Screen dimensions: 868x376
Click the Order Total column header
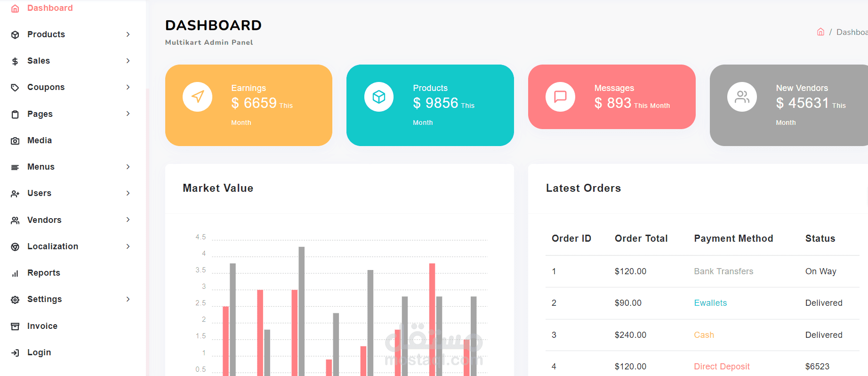641,238
